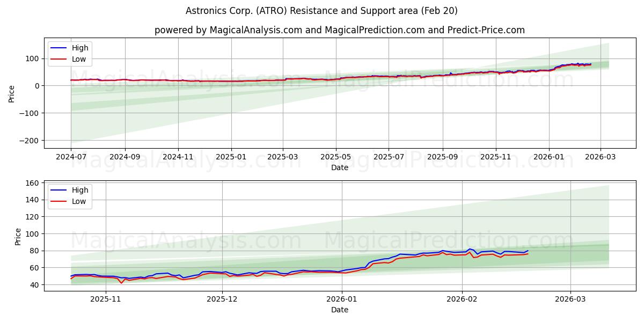Click the '2025-12' x-axis label in bottom chart
644x322 pixels.
(222, 301)
